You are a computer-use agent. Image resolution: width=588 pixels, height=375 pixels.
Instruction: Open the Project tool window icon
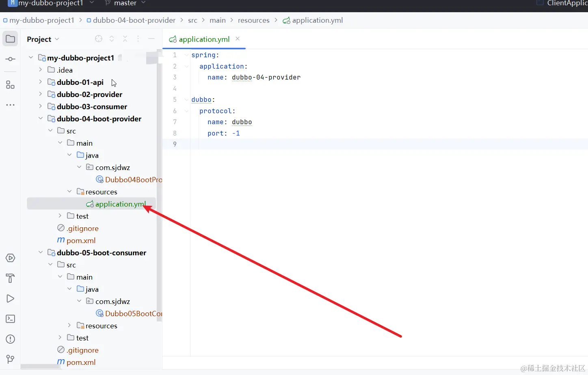(x=10, y=39)
